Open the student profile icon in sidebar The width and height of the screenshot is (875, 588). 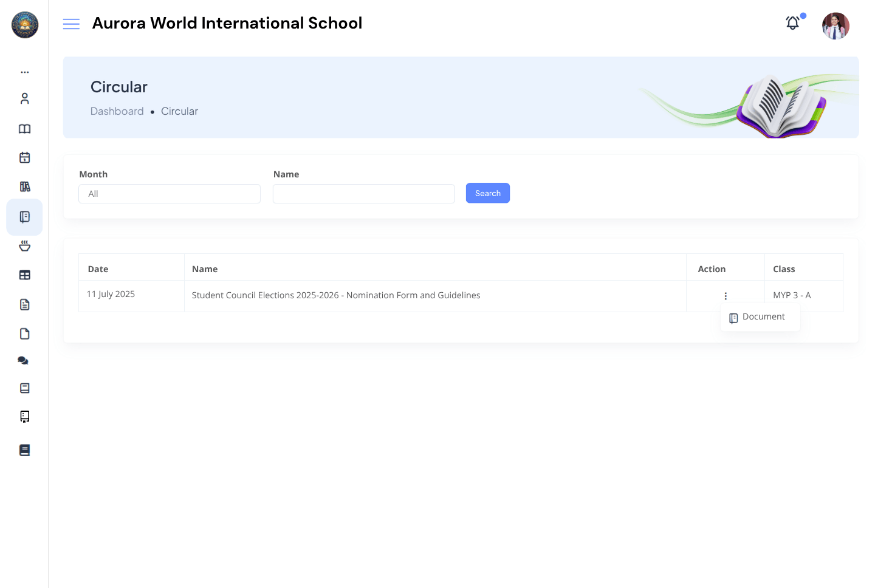[x=24, y=98]
